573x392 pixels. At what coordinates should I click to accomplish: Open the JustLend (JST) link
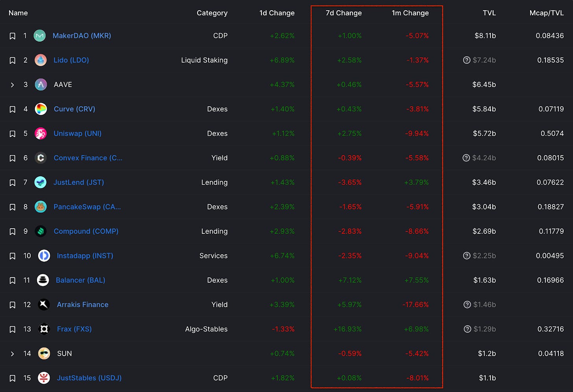79,182
